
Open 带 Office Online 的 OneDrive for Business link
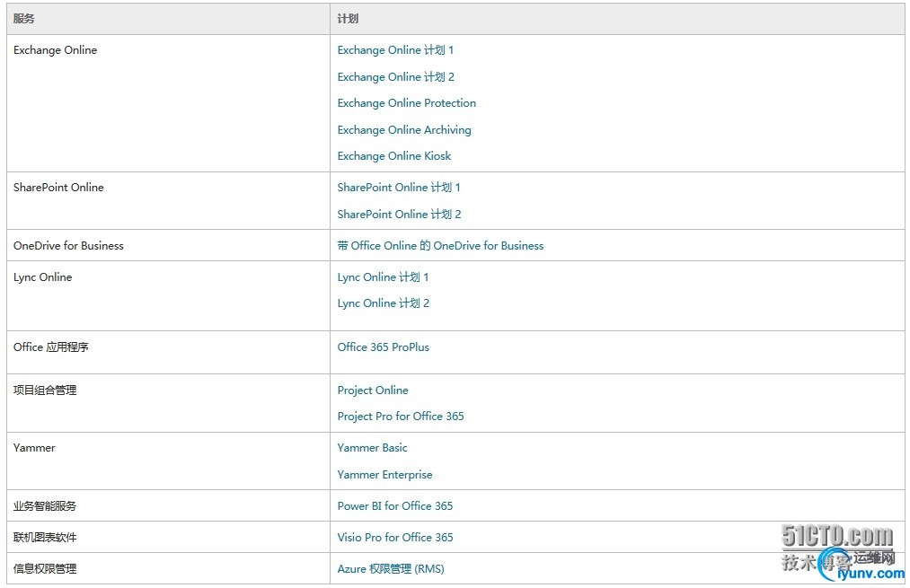[x=440, y=246]
